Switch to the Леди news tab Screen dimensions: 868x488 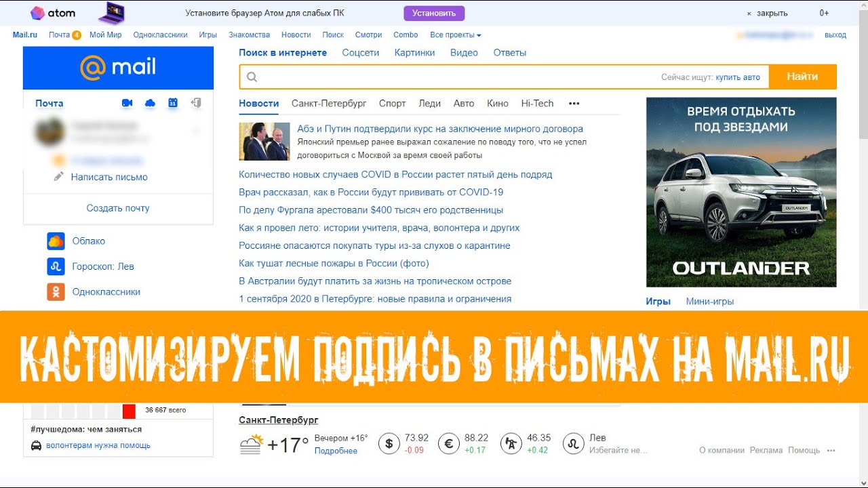tap(430, 104)
